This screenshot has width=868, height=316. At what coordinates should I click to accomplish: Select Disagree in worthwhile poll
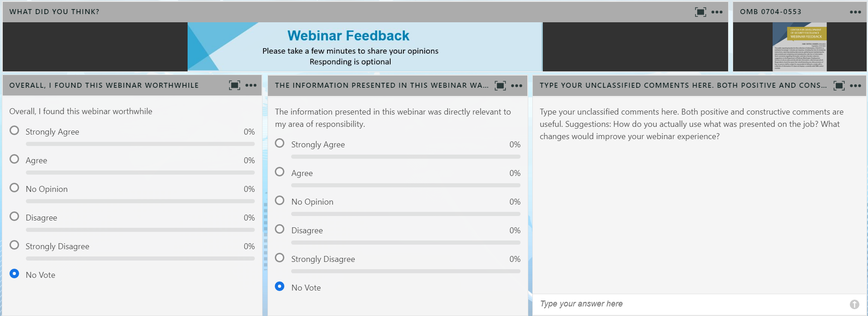pyautogui.click(x=15, y=216)
